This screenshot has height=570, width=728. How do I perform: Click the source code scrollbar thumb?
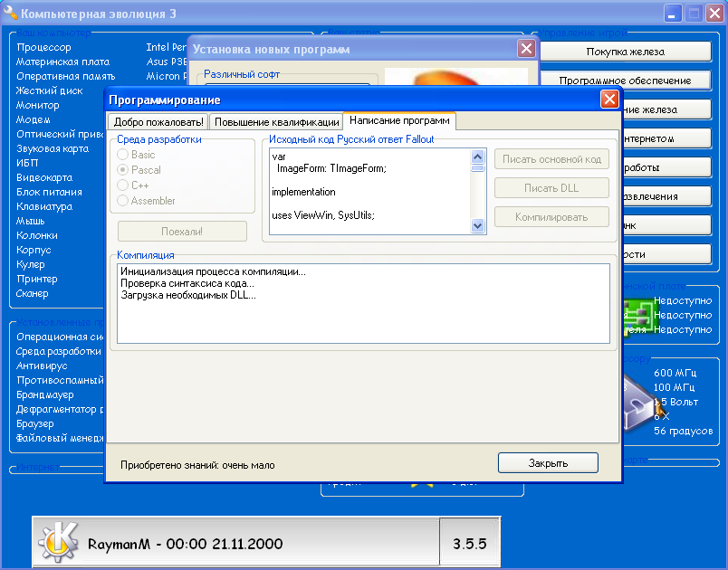(x=477, y=168)
